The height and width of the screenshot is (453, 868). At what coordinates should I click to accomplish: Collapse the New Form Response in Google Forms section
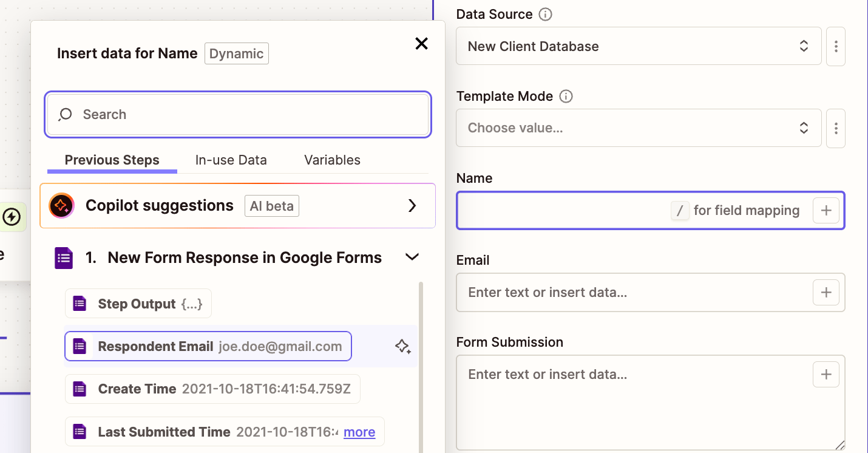click(412, 257)
